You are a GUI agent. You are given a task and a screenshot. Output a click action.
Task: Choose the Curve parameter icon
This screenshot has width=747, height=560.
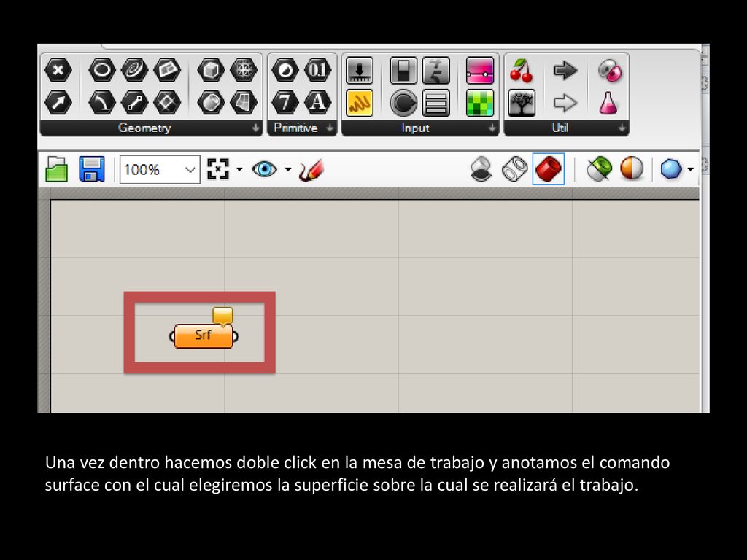[x=134, y=71]
